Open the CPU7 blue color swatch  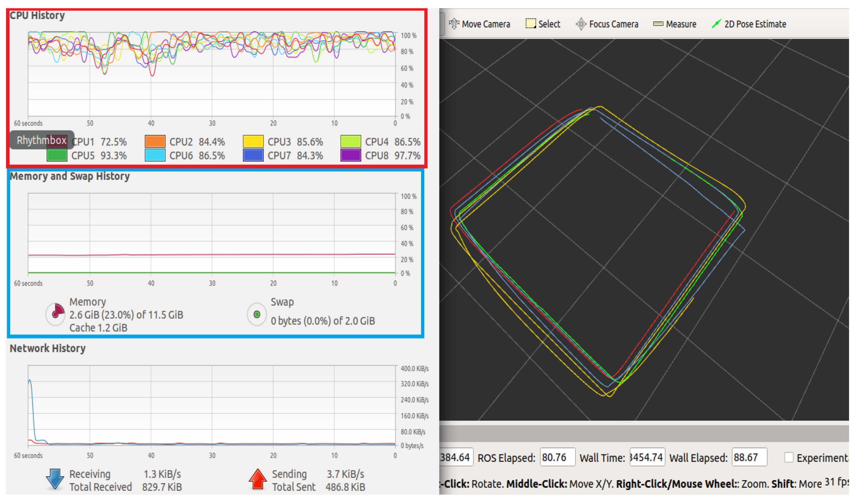click(253, 155)
